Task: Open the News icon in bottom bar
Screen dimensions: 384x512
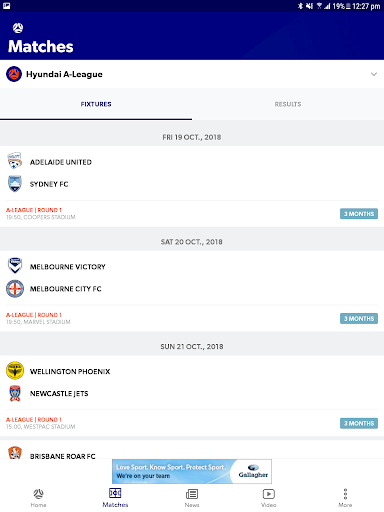Action: (x=192, y=494)
